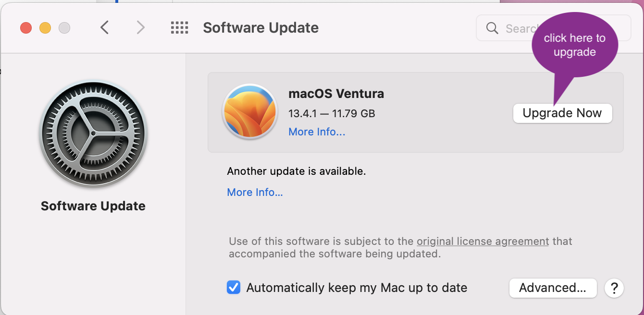This screenshot has width=644, height=315.
Task: Click the macOS Ventura wallpaper icon
Action: click(249, 111)
